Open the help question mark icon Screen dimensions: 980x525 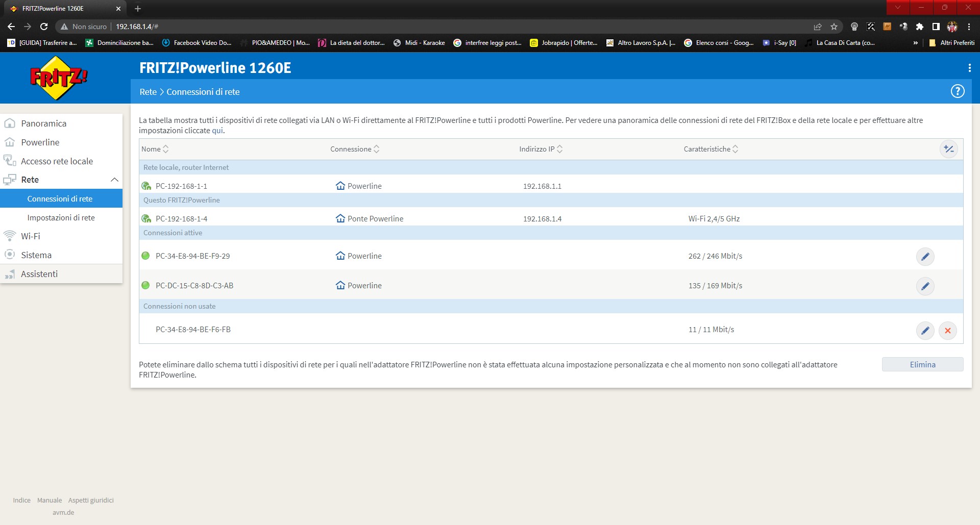958,91
